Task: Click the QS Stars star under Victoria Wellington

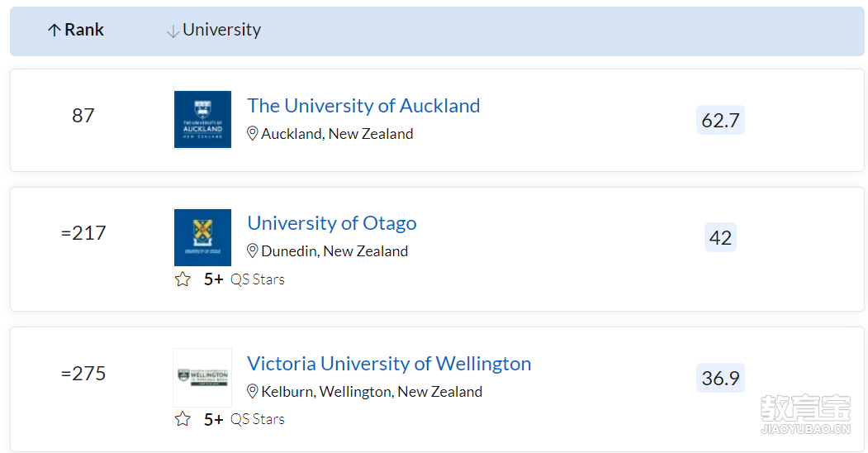Action: pyautogui.click(x=183, y=419)
